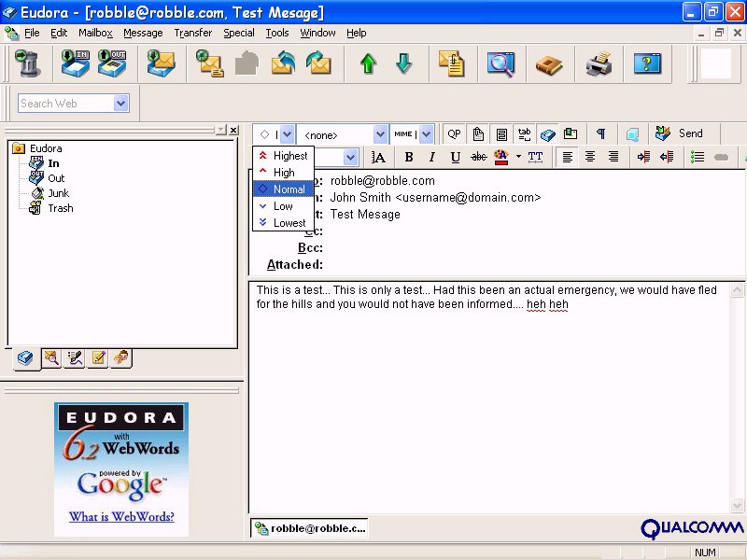747x560 pixels.
Task: Open the Search Web dropdown arrow
Action: click(x=121, y=104)
